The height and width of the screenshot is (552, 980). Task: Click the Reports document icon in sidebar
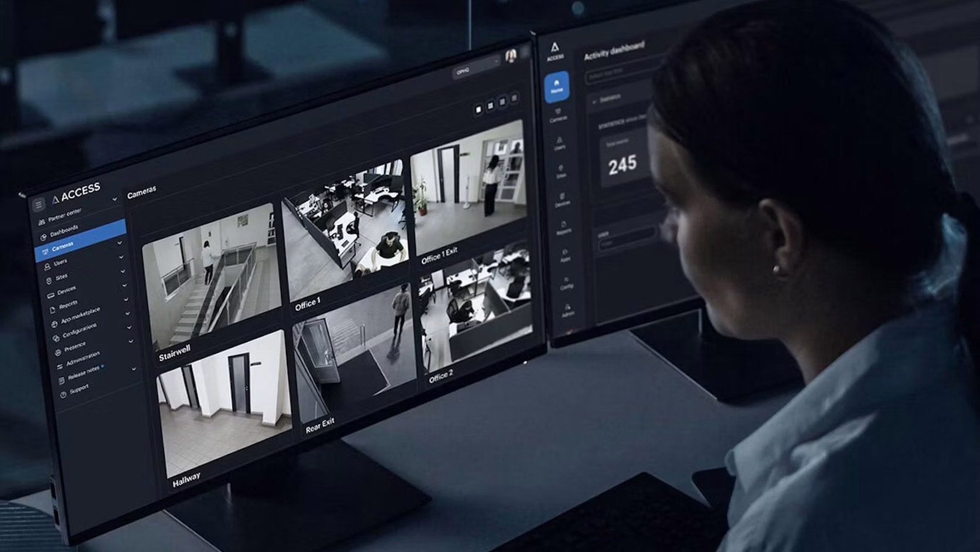coord(53,310)
